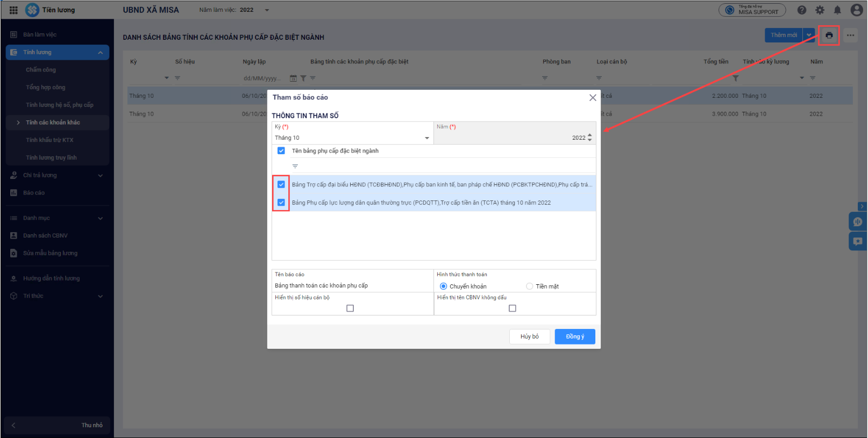Click the Bảng tính các khoản phụ cấp filter icon

(313, 78)
